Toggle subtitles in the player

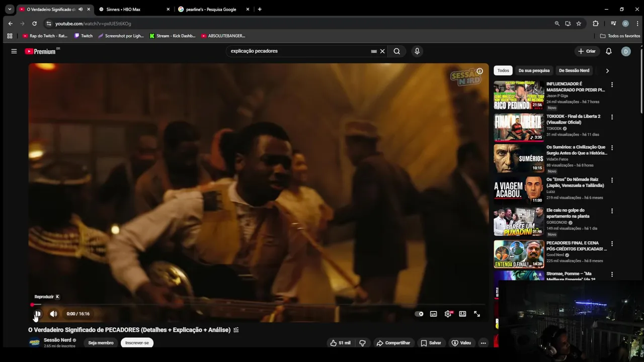433,314
